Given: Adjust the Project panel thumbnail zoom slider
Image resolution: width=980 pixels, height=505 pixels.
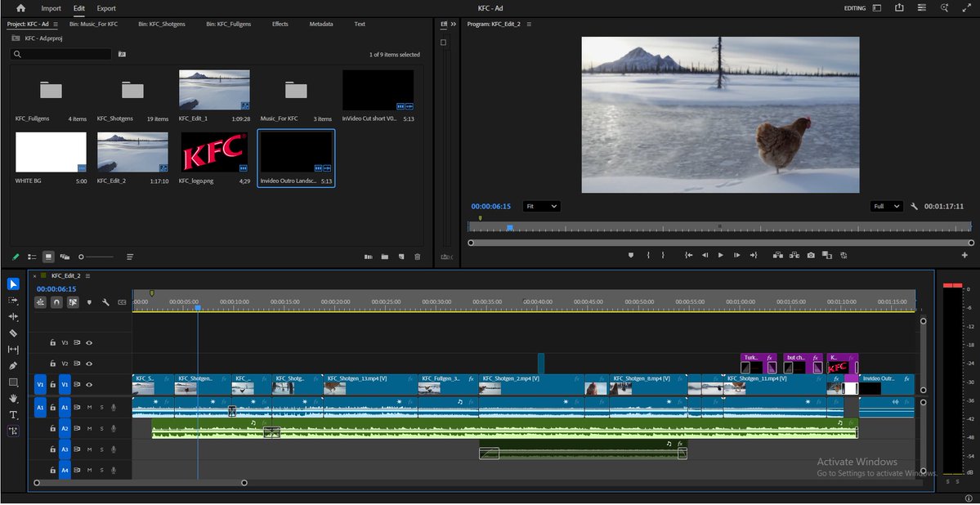Looking at the screenshot, I should click(96, 257).
